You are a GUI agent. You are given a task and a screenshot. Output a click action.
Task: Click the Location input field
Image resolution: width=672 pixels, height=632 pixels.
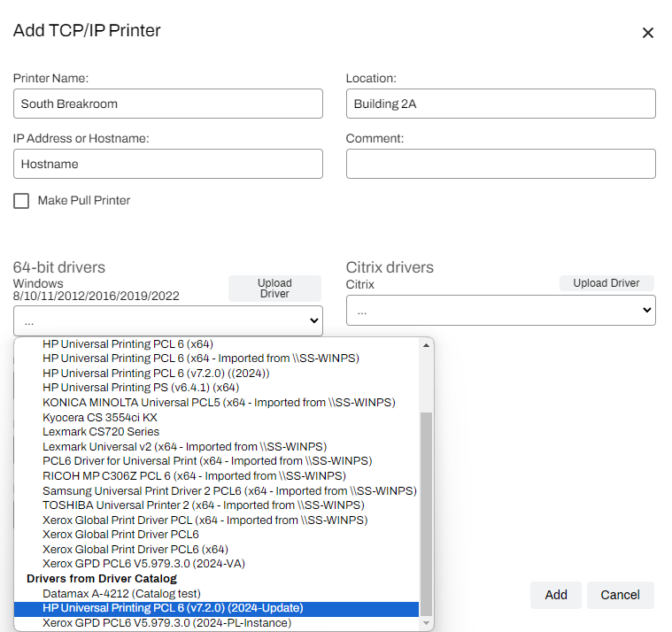pos(500,104)
